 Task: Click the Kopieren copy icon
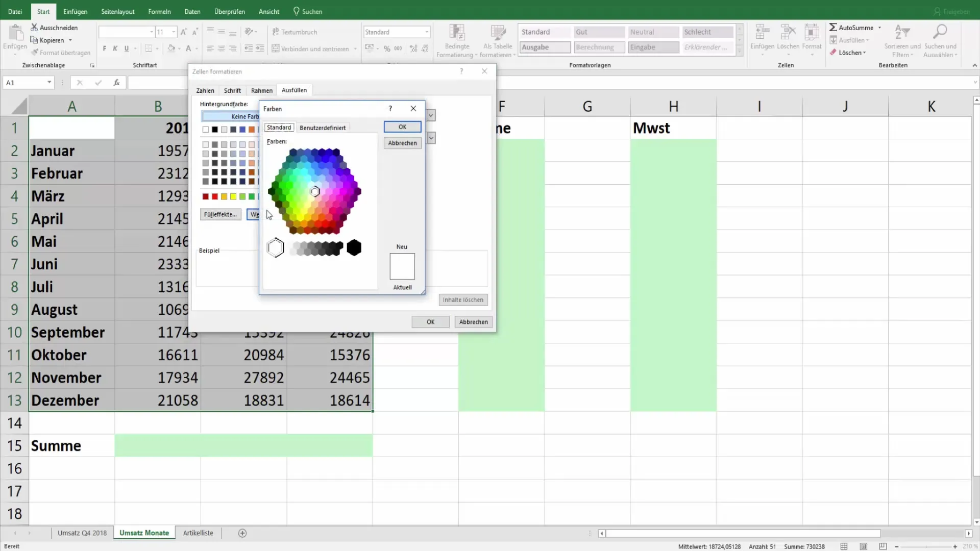tap(34, 40)
